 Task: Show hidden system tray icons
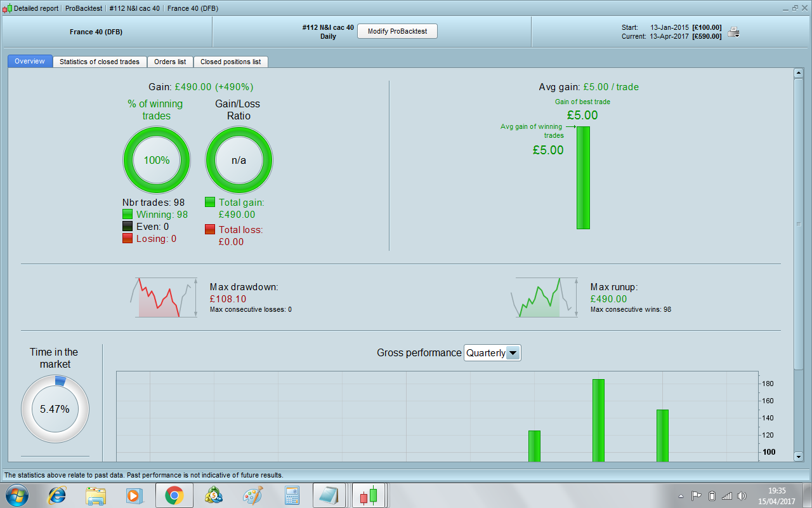click(681, 496)
